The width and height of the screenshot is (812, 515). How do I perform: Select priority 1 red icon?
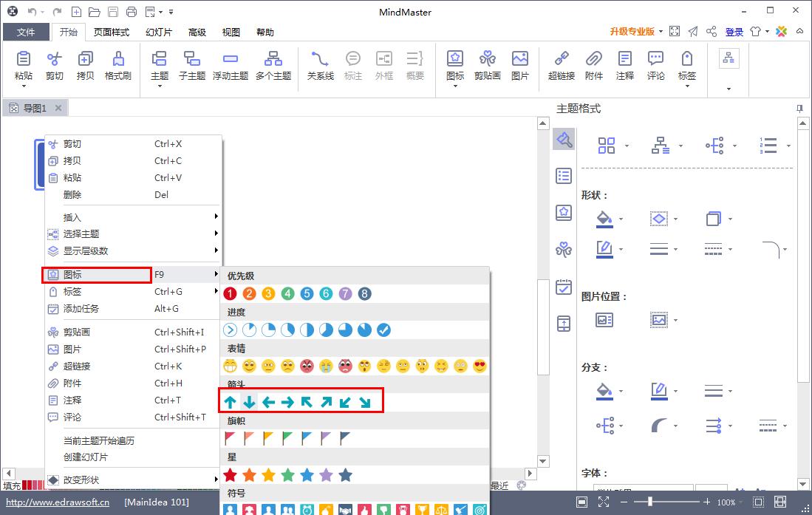pos(230,294)
